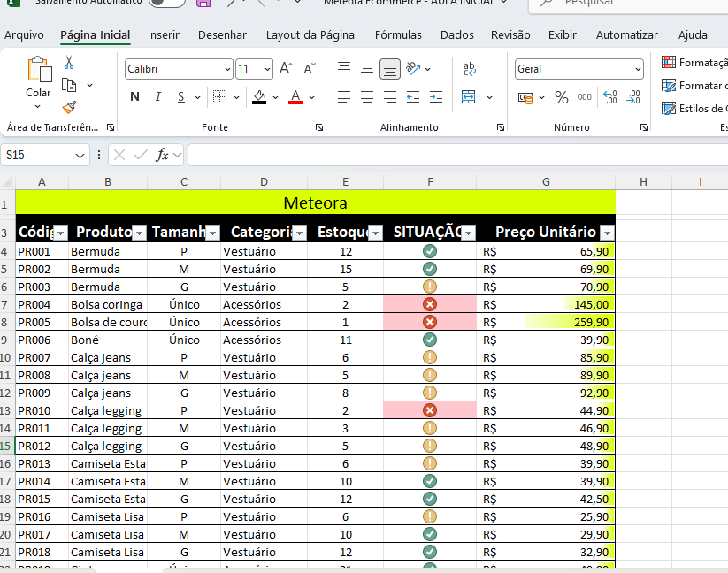
Task: Select the Format Painter brush icon
Action: (x=69, y=108)
